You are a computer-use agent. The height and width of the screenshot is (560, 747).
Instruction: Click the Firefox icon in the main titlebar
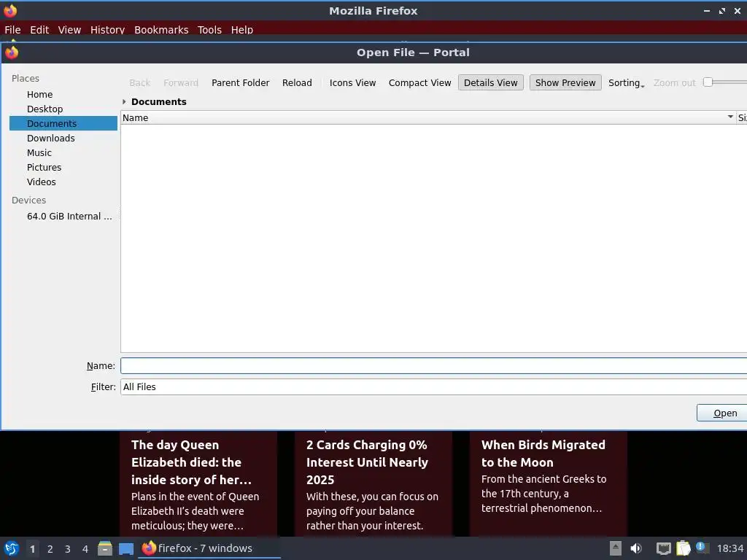click(x=10, y=10)
